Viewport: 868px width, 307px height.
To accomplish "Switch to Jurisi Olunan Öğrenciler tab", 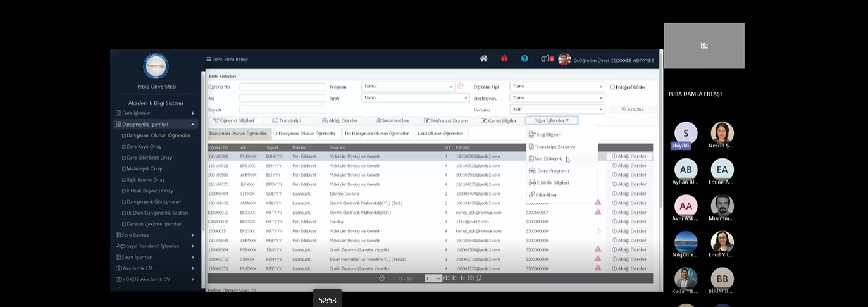I will [x=441, y=134].
